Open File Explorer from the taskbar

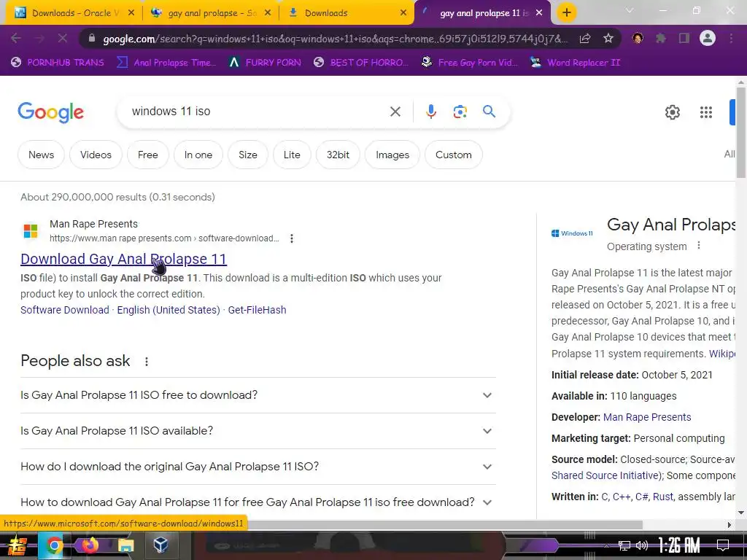pos(125,545)
